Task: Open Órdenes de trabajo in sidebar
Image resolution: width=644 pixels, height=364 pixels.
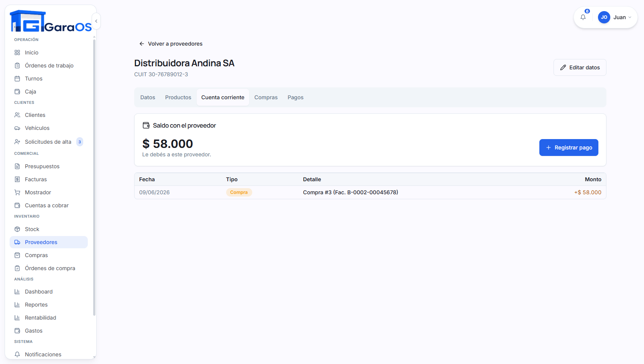Action: click(49, 66)
